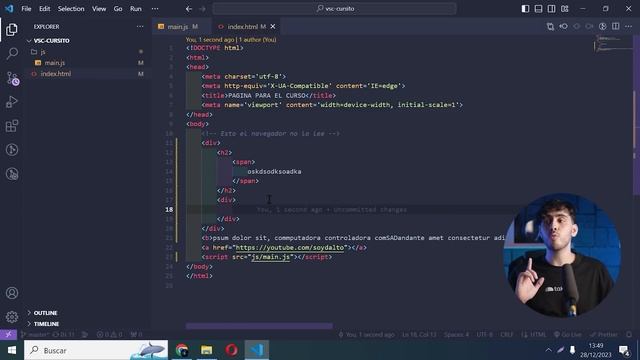640x360 pixels.
Task: Go back with the left arrow
Action: click(189, 9)
